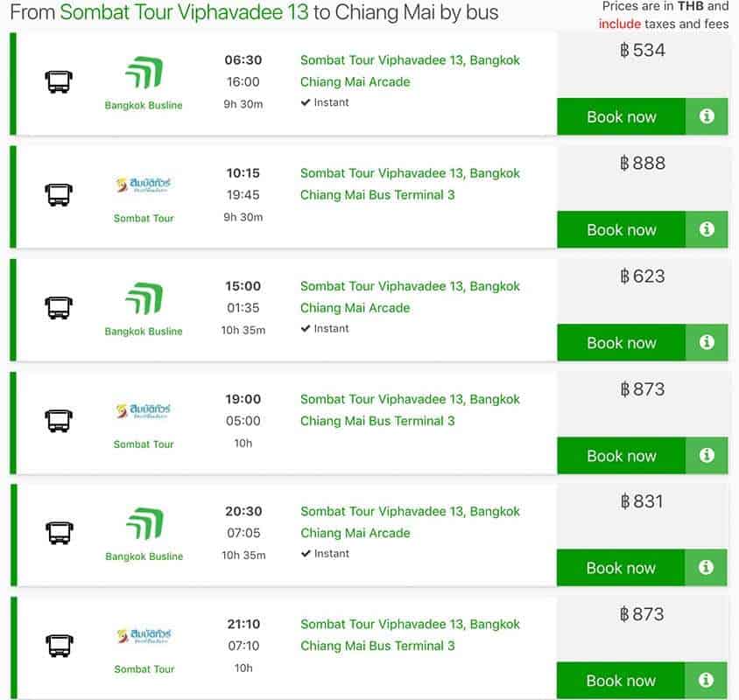739x700 pixels.
Task: Open info icon on the 21:10 trip
Action: coord(707,680)
